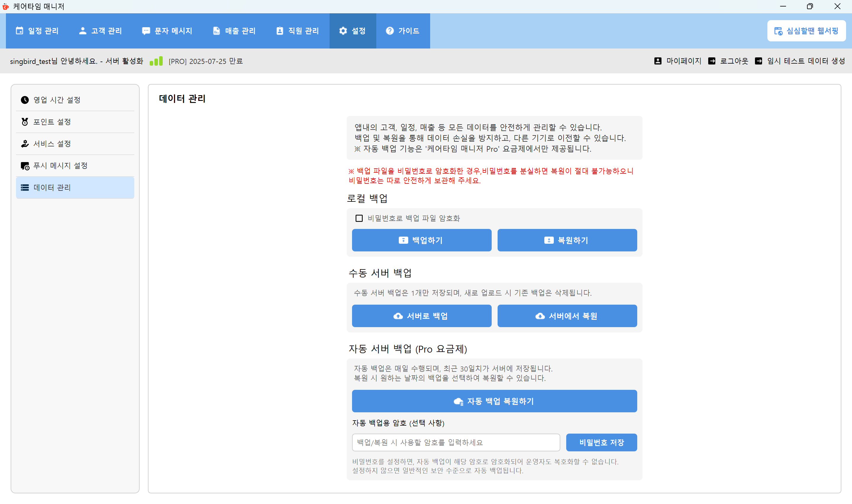This screenshot has height=504, width=852.
Task: Click the medal icon beside 포인트 설정
Action: coord(25,122)
